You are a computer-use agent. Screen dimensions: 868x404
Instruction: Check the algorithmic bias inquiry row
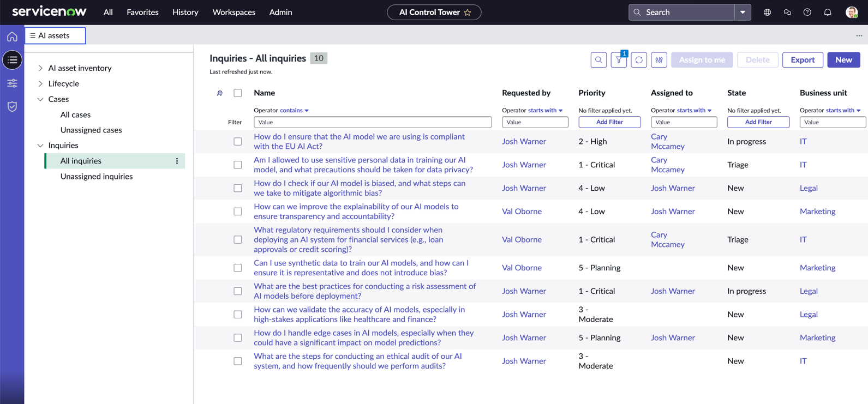[238, 188]
